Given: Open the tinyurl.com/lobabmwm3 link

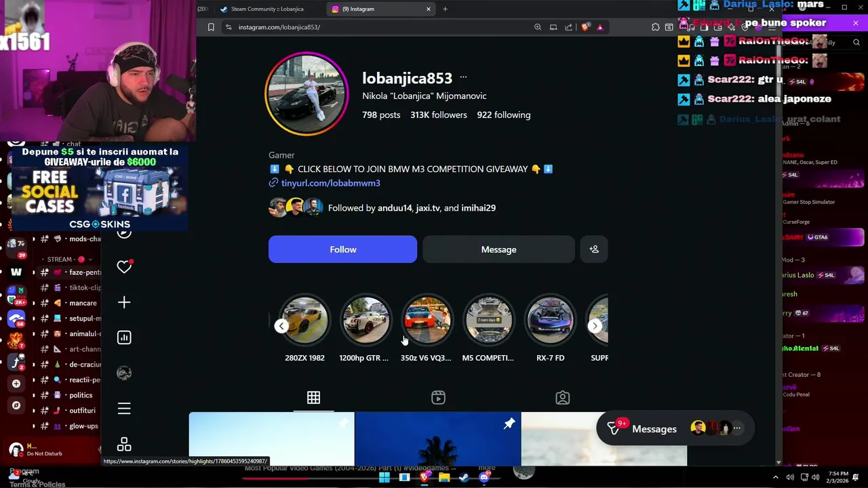Looking at the screenshot, I should tap(330, 183).
